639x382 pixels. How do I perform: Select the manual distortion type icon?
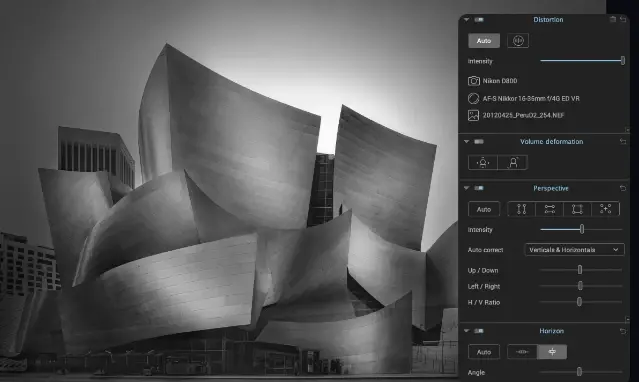pyautogui.click(x=518, y=41)
